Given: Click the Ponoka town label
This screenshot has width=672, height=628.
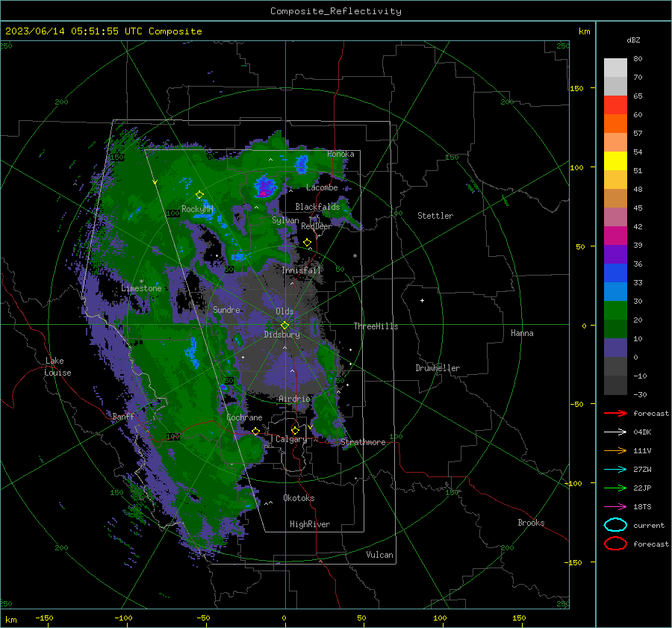Looking at the screenshot, I should click(340, 154).
